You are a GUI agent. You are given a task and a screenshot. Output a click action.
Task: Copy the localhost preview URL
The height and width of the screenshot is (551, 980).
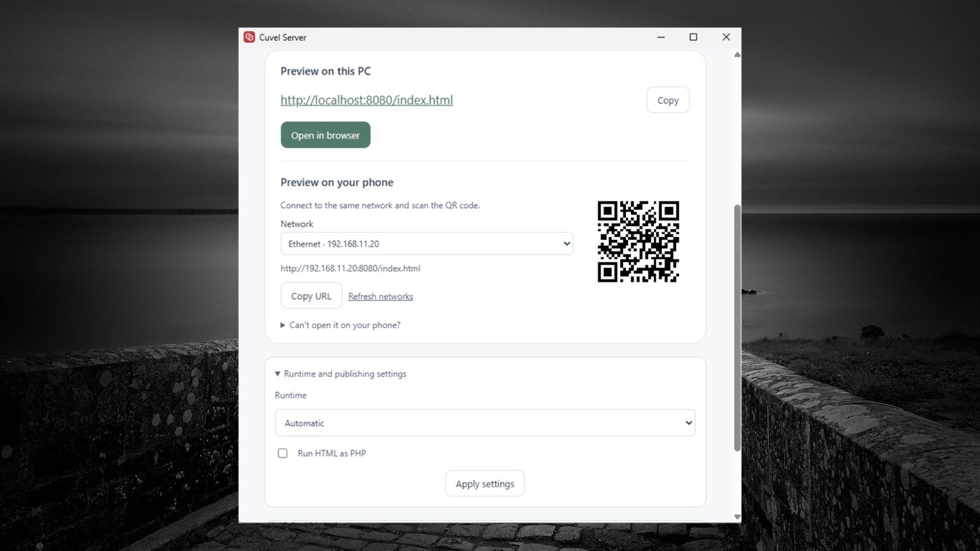click(668, 100)
